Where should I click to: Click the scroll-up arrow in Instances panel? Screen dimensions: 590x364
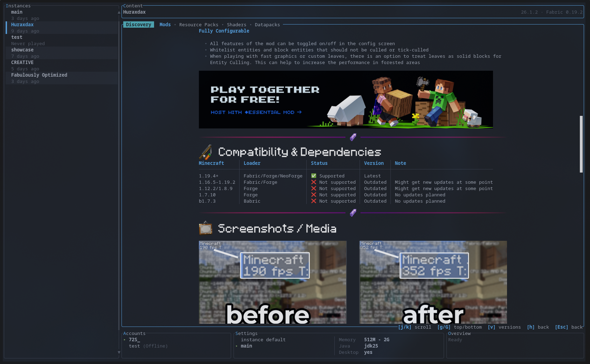click(x=119, y=12)
